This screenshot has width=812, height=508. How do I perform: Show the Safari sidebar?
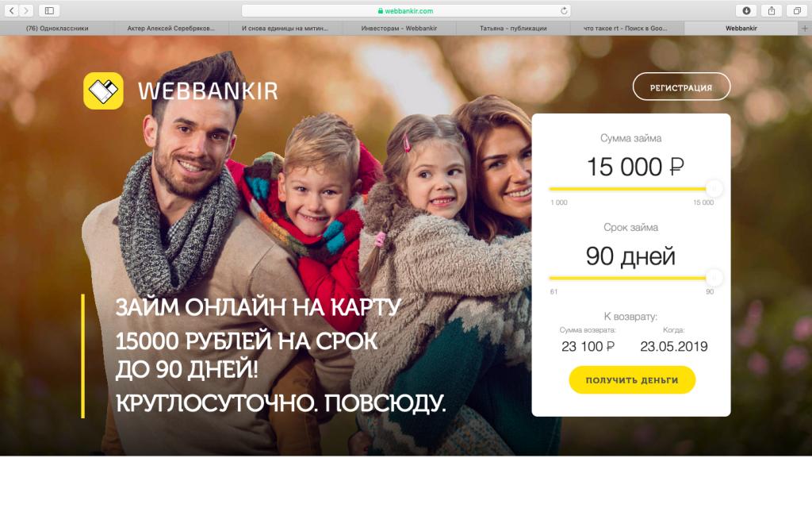49,10
